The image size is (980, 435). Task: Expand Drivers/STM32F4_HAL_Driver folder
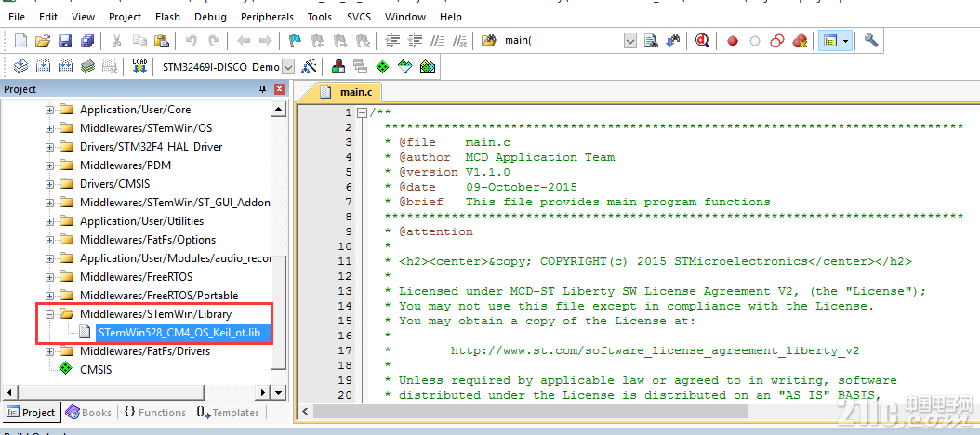(x=50, y=147)
